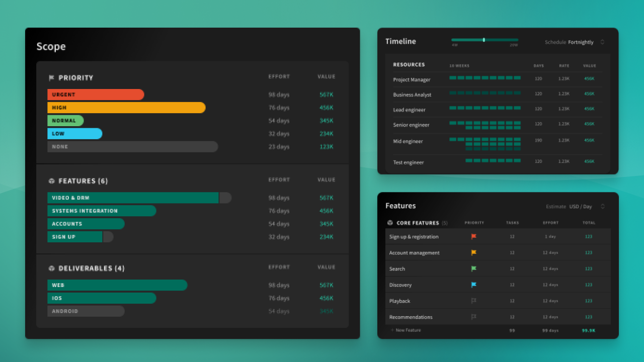Select the Systems Integration feature bar

tap(102, 211)
